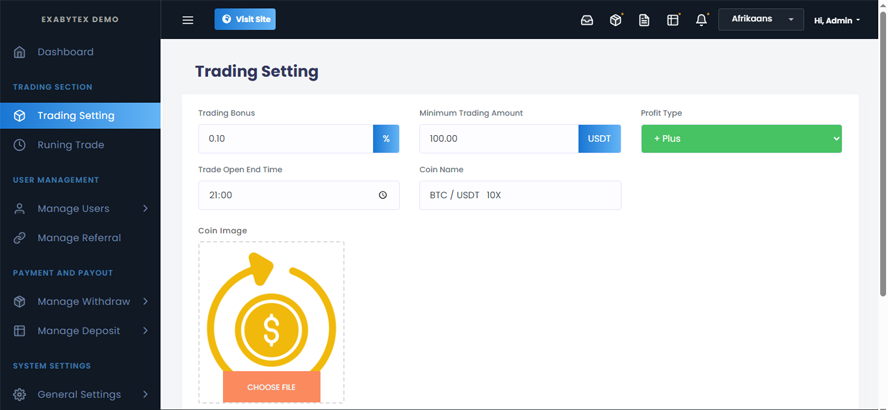Click the PAYMENT AND PAYOUT sidebar heading
This screenshot has width=888, height=410.
pyautogui.click(x=63, y=273)
